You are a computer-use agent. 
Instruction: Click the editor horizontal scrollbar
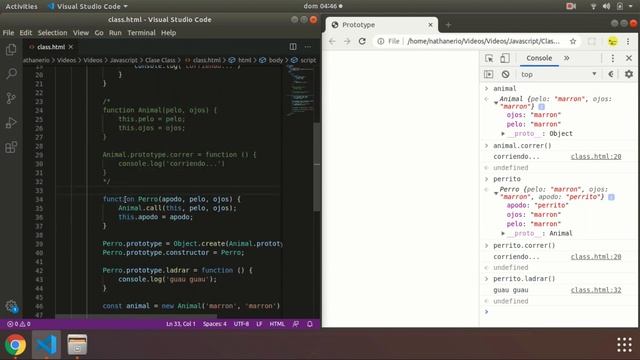[x=136, y=316]
